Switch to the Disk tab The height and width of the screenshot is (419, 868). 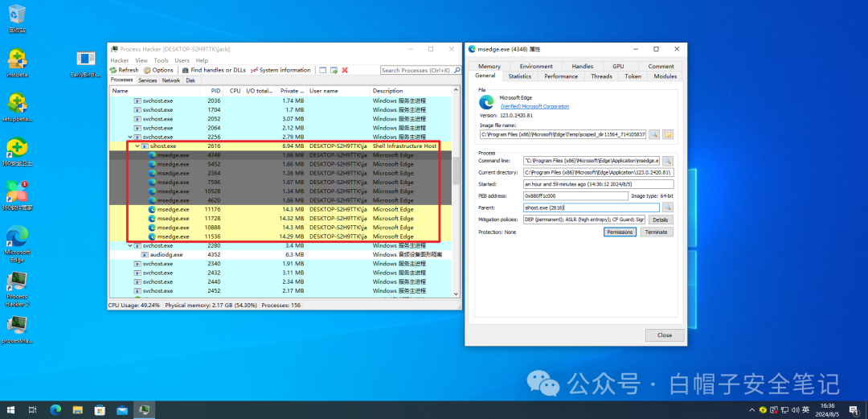pyautogui.click(x=190, y=80)
